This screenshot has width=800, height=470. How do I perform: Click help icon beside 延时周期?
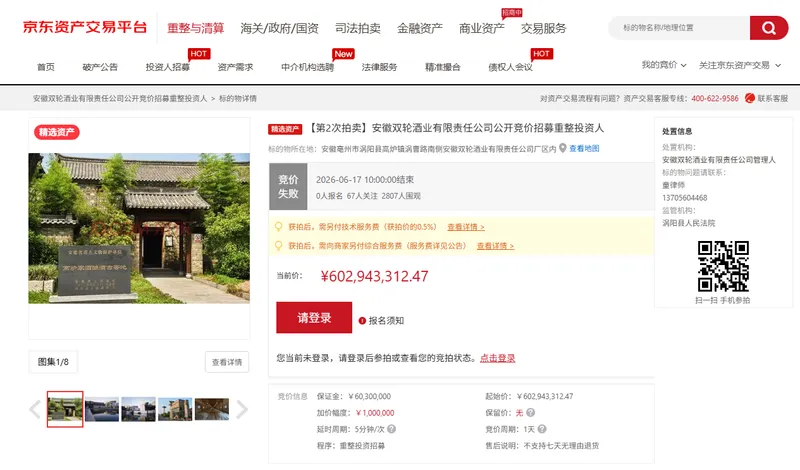tap(391, 429)
